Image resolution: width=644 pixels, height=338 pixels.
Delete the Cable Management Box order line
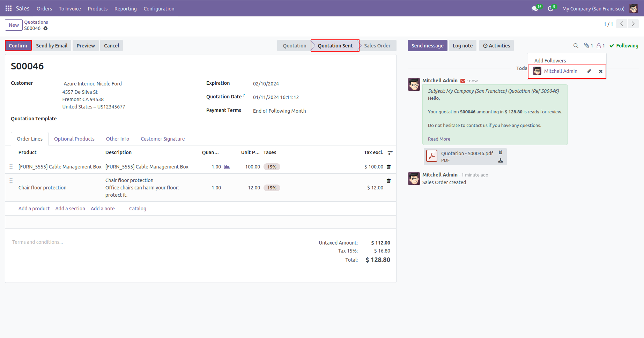(x=388, y=167)
